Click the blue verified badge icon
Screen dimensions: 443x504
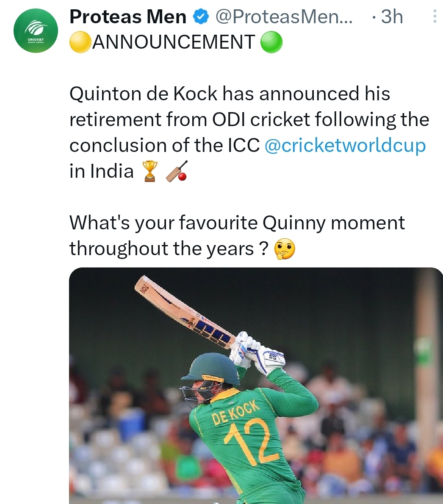[x=201, y=17]
